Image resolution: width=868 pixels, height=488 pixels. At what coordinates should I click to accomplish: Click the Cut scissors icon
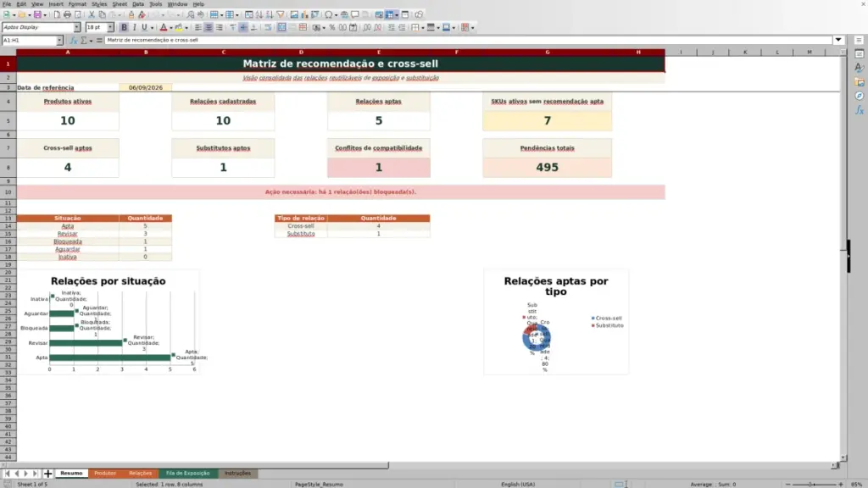tap(92, 14)
